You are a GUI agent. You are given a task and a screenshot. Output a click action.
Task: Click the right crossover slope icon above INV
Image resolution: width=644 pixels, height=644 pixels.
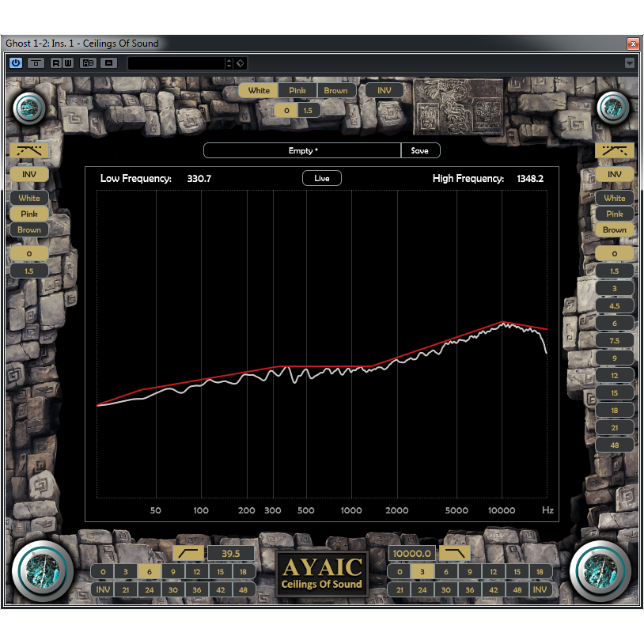pos(615,150)
